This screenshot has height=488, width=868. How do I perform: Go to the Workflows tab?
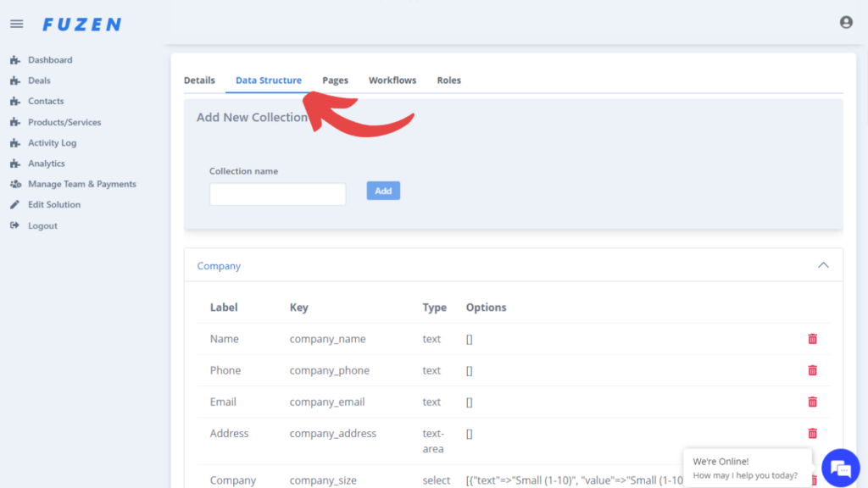pyautogui.click(x=392, y=80)
